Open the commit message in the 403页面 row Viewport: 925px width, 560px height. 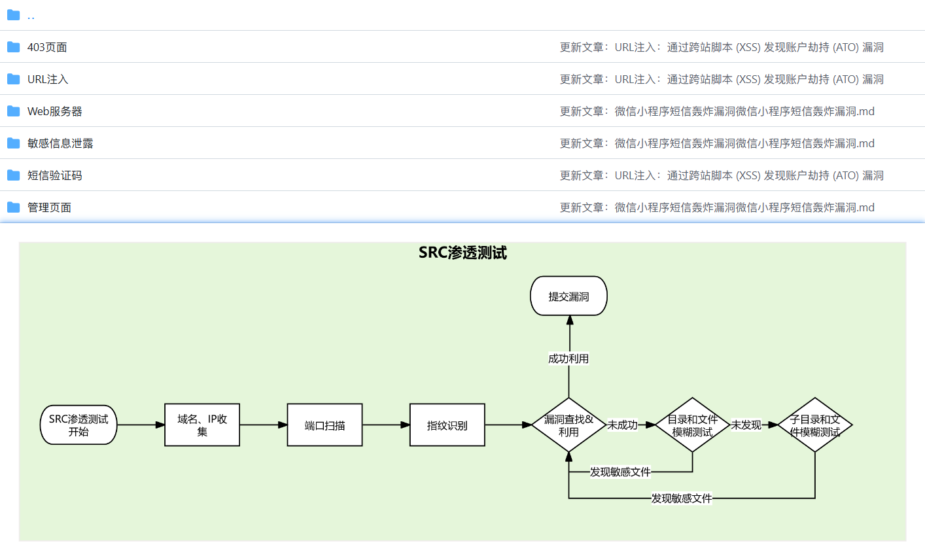pyautogui.click(x=722, y=47)
